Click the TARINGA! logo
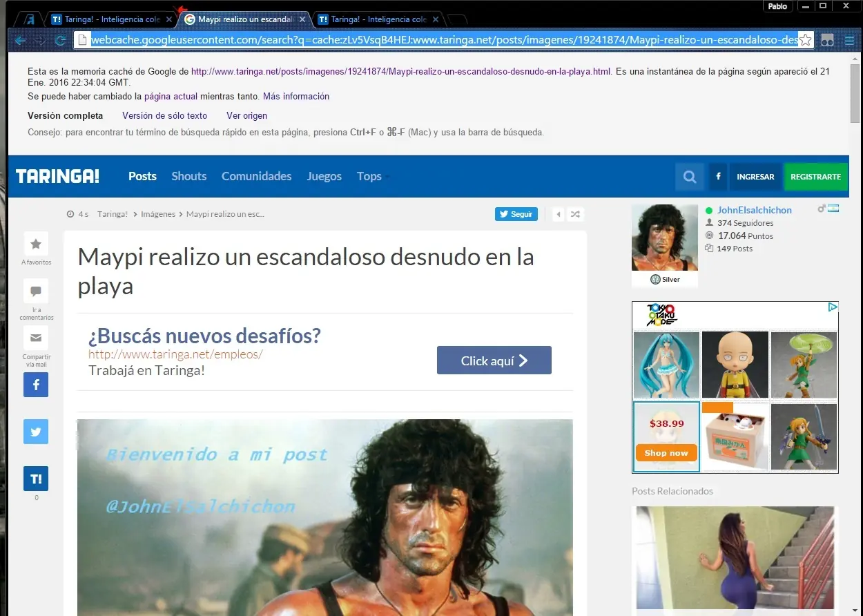Viewport: 863px width, 616px height. pyautogui.click(x=57, y=176)
